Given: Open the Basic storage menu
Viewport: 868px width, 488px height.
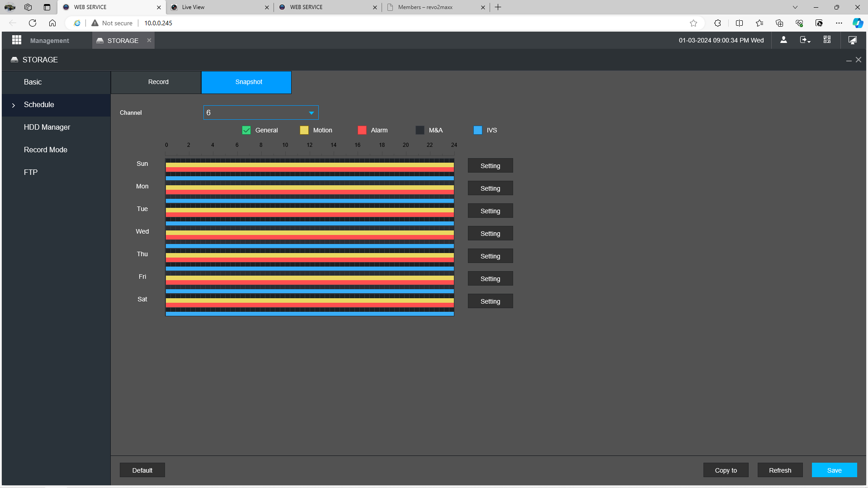Looking at the screenshot, I should [56, 82].
